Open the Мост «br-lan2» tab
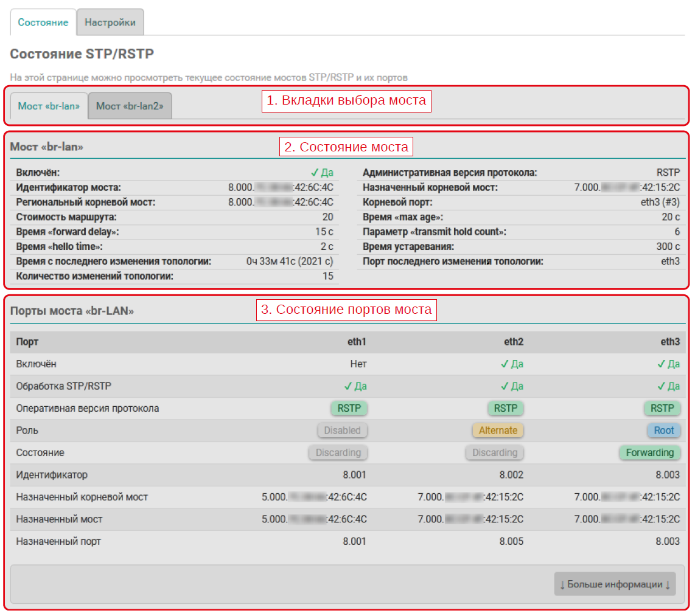 click(x=130, y=106)
